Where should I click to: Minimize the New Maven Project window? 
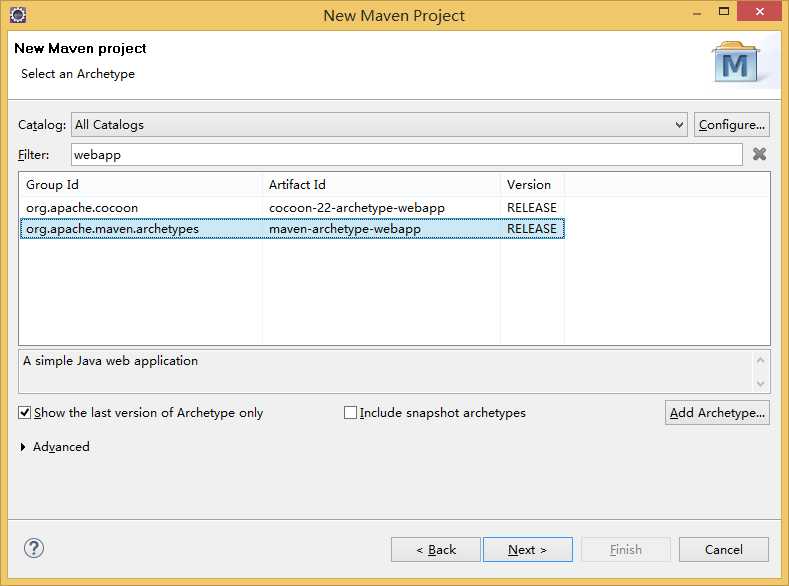point(697,12)
